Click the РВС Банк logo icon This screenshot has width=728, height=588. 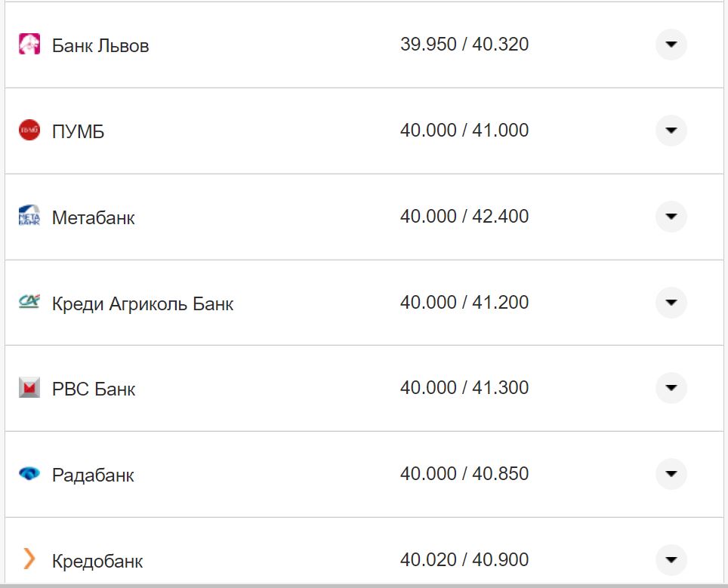pos(29,388)
